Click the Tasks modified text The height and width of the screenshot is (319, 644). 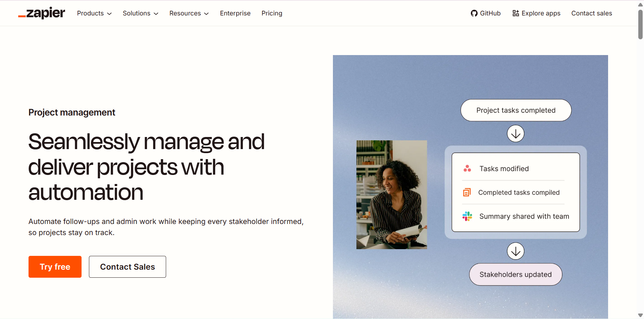point(504,169)
